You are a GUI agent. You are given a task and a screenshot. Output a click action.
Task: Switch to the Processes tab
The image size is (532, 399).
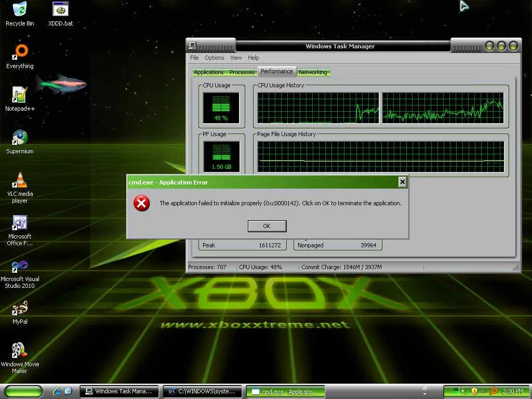242,72
